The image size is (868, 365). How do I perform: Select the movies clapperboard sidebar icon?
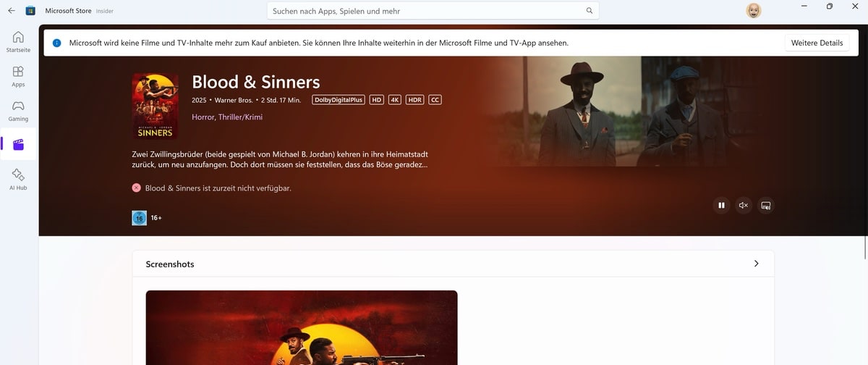[x=18, y=144]
